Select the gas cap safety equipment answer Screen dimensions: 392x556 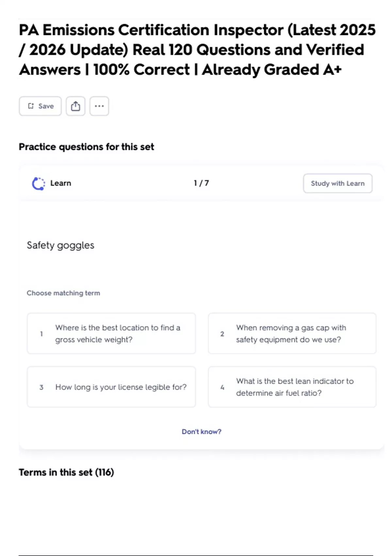292,334
